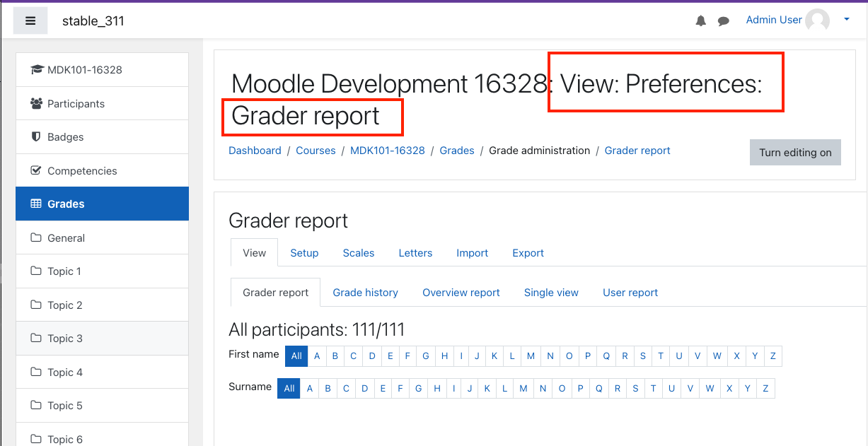This screenshot has height=446, width=868.
Task: Open the notifications bell
Action: coord(700,21)
